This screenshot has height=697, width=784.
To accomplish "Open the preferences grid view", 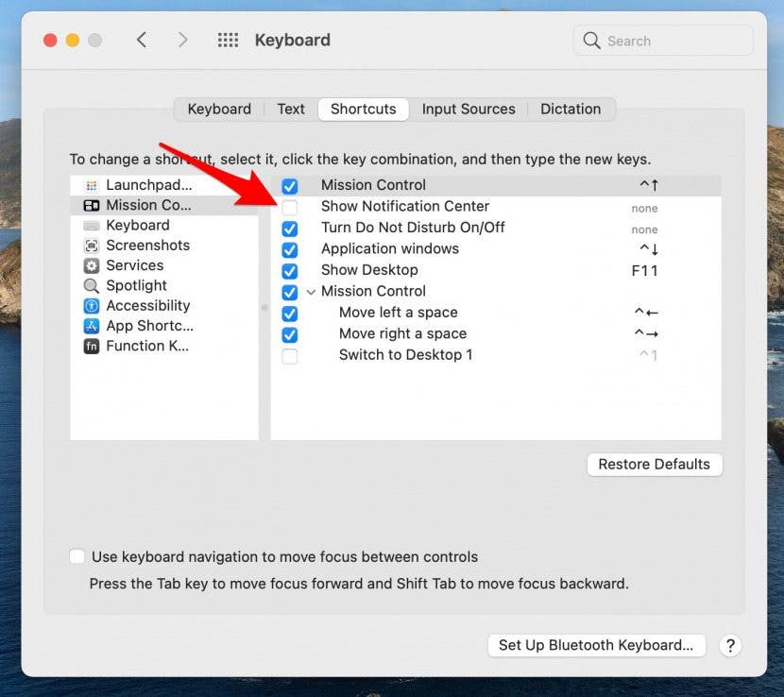I will point(227,40).
